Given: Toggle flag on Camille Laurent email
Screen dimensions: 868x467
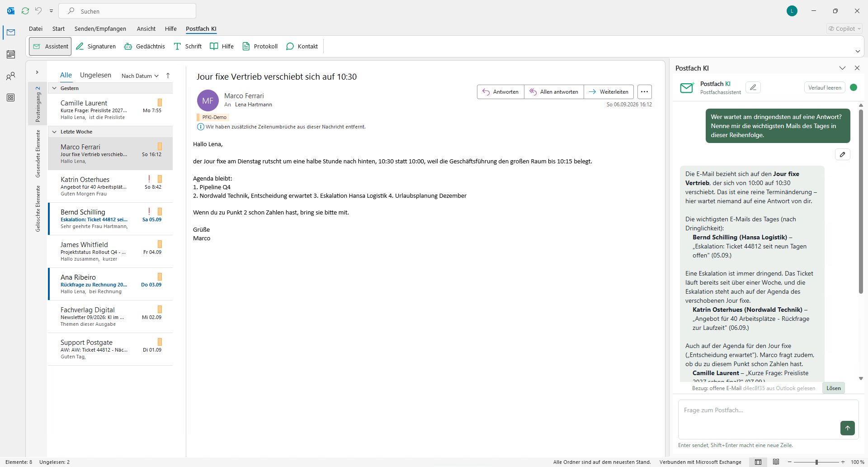Looking at the screenshot, I should pos(160,102).
